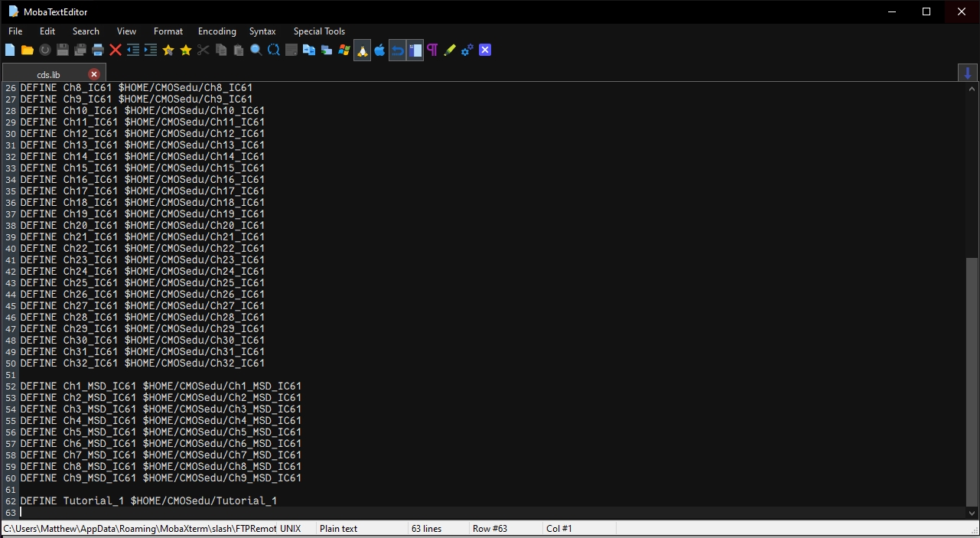Image resolution: width=980 pixels, height=538 pixels.
Task: Open find with magnifying glass icon
Action: tap(256, 51)
